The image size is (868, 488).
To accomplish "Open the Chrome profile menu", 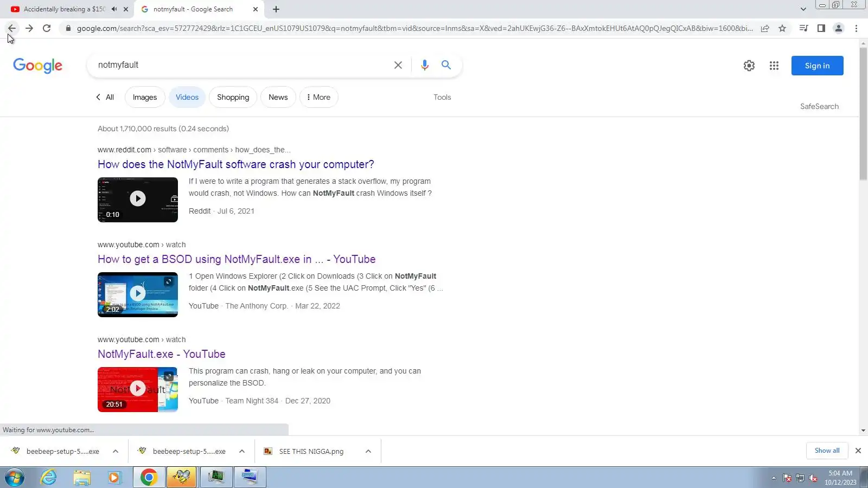I will (x=839, y=28).
